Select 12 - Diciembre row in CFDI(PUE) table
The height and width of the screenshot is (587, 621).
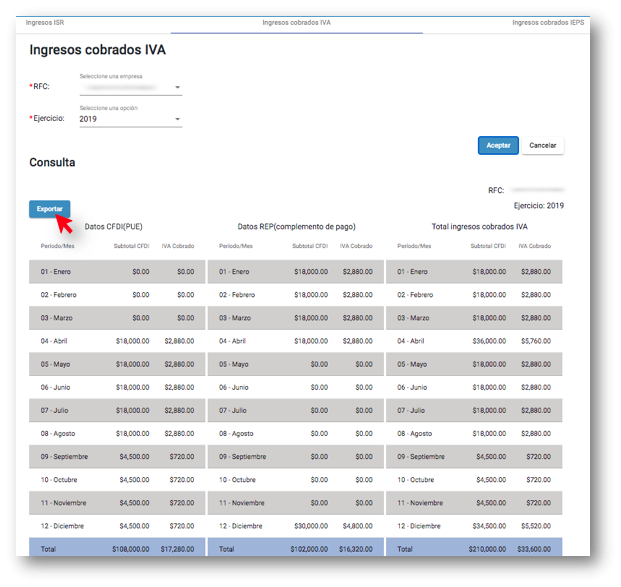tap(117, 526)
